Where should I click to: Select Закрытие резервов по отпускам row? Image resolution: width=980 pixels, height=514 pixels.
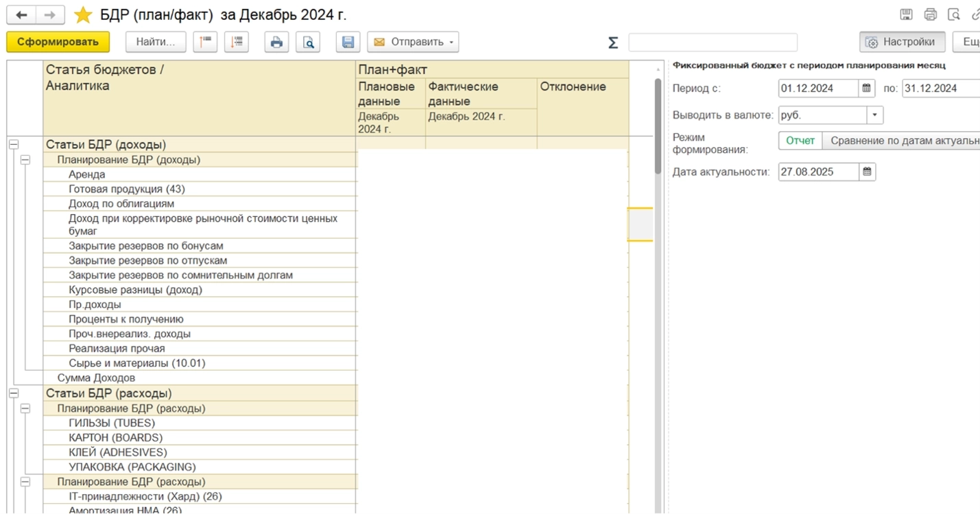(200, 261)
